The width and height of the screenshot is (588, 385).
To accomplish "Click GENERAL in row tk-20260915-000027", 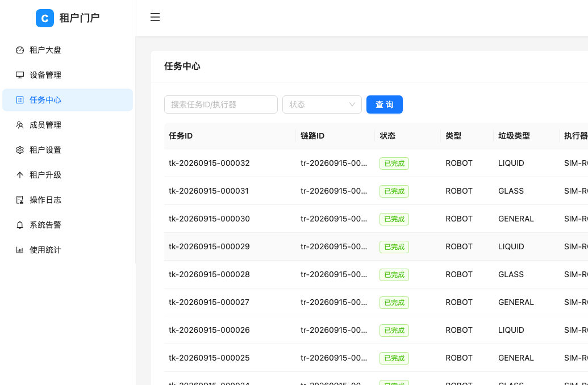I will pyautogui.click(x=516, y=302).
